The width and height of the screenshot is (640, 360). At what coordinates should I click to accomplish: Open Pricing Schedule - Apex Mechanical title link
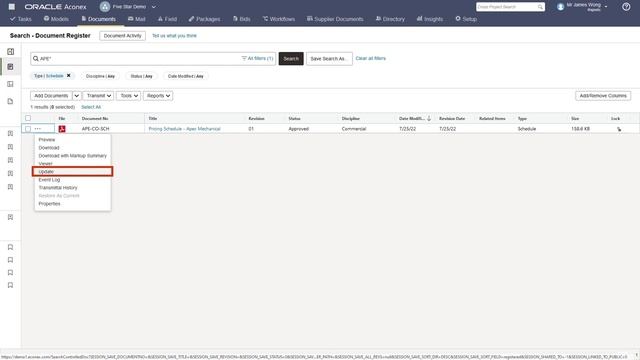184,129
